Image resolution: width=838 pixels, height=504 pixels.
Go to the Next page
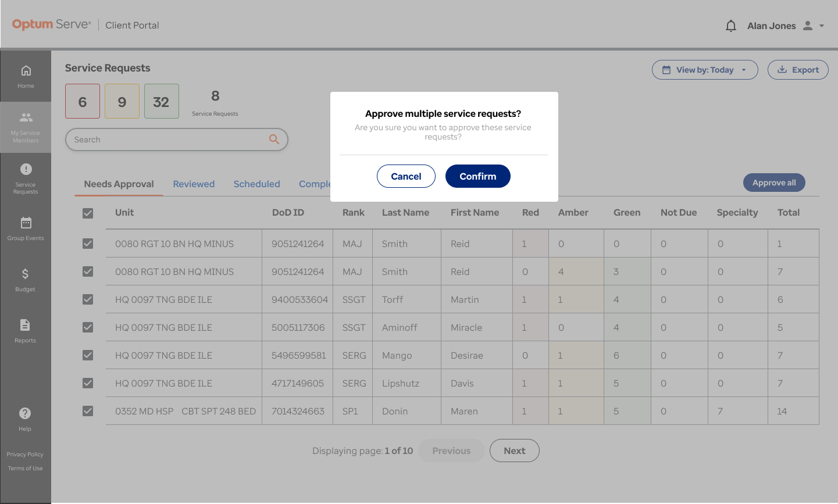515,451
